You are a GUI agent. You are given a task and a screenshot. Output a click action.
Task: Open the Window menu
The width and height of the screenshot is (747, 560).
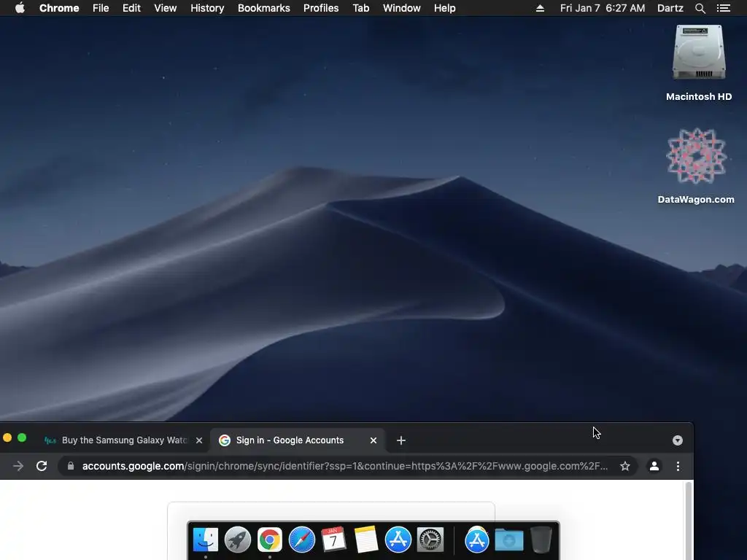(402, 8)
